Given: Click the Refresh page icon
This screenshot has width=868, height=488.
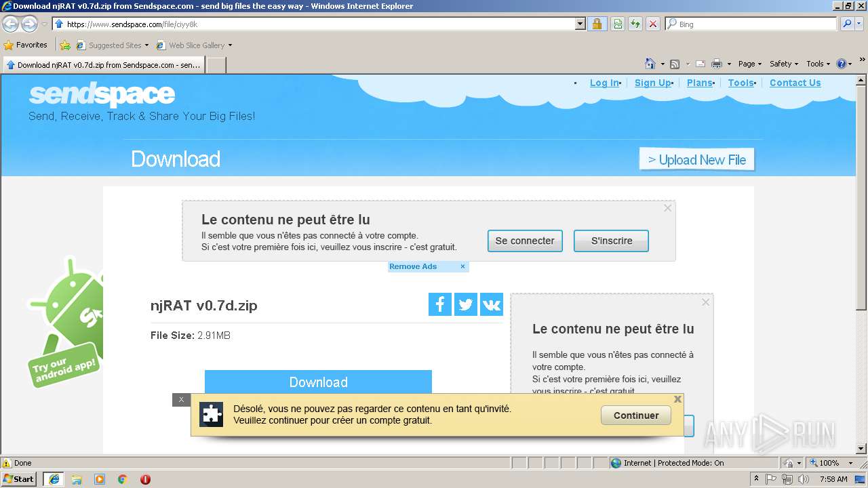Looking at the screenshot, I should point(635,24).
